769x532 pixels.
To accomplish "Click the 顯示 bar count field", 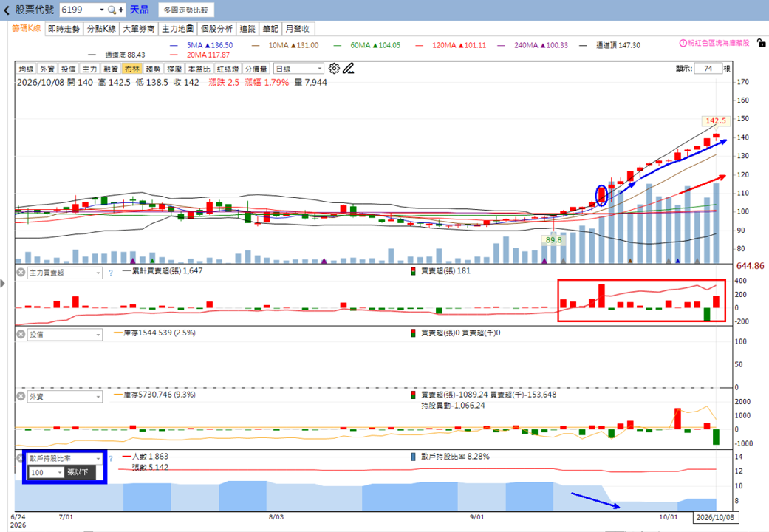I will tap(708, 69).
